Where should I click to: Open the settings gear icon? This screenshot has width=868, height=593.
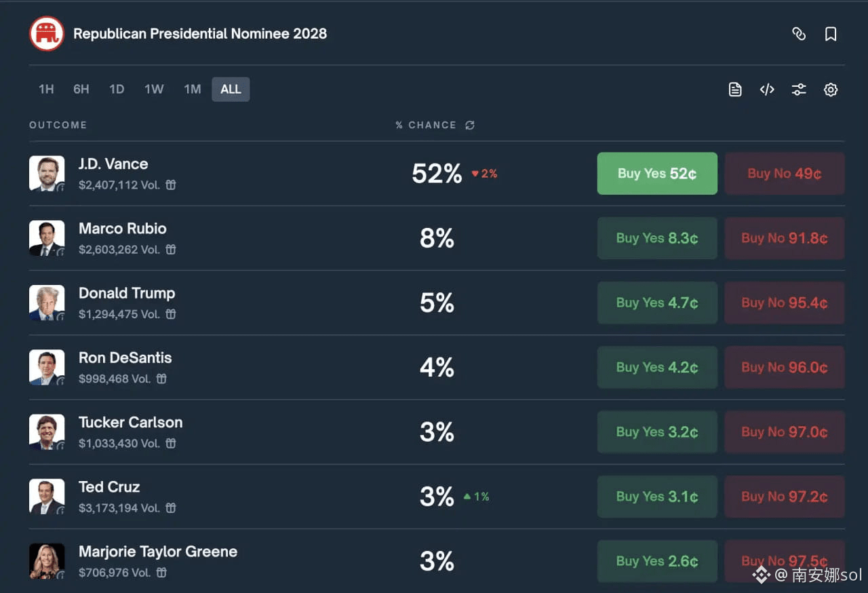[831, 90]
